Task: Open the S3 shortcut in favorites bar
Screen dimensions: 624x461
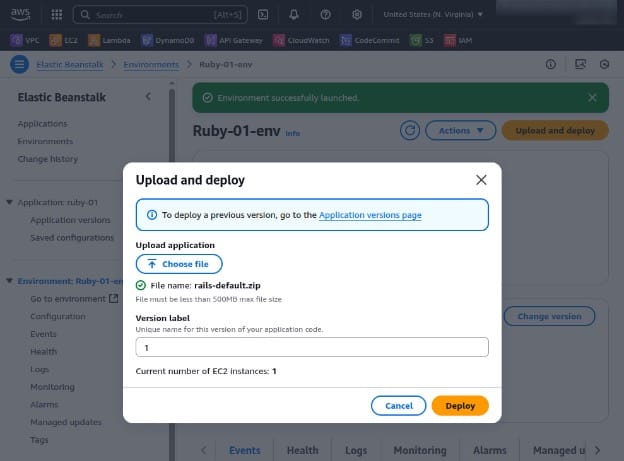Action: (x=422, y=40)
